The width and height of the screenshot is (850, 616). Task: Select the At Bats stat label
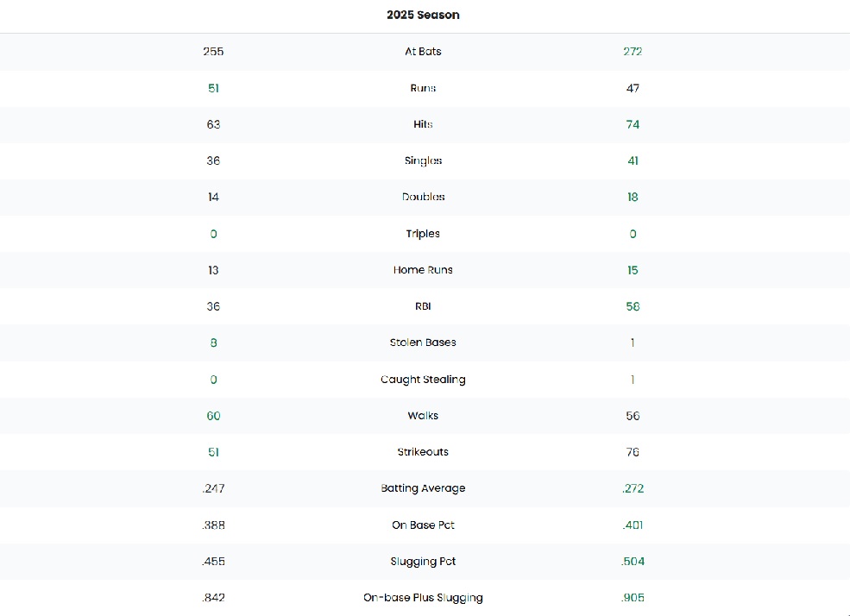(423, 52)
